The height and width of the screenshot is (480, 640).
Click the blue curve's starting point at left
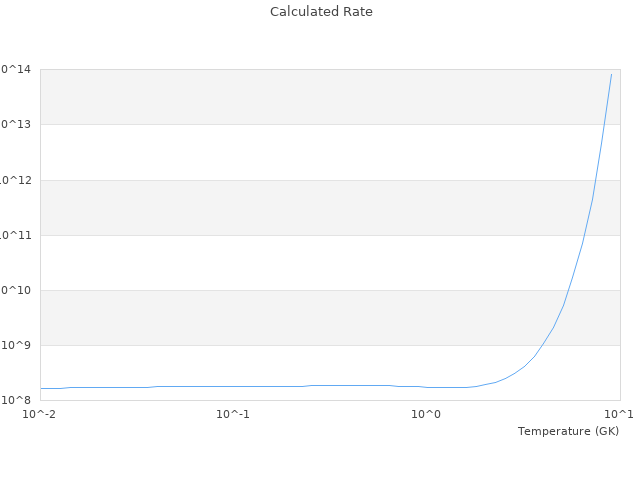pyautogui.click(x=41, y=388)
